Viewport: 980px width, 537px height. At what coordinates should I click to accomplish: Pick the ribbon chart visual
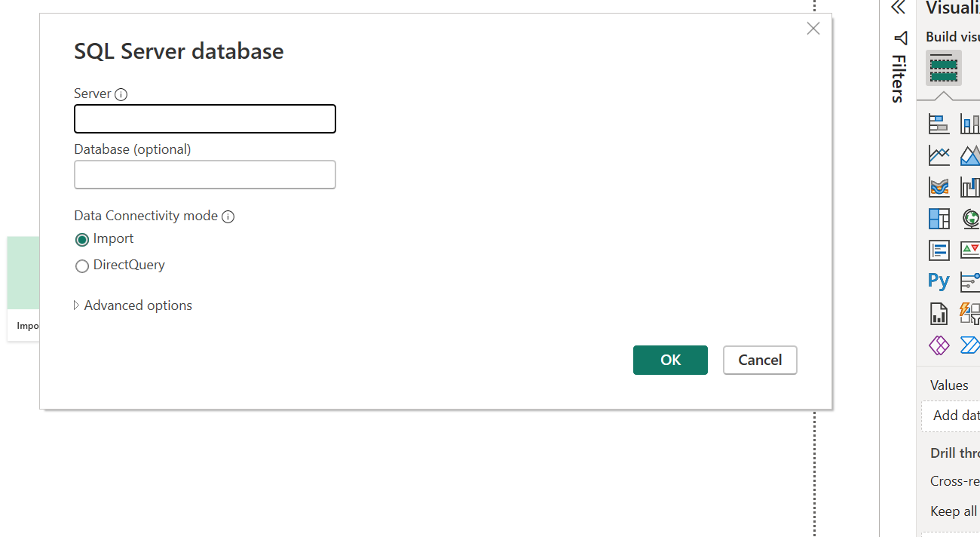click(939, 187)
